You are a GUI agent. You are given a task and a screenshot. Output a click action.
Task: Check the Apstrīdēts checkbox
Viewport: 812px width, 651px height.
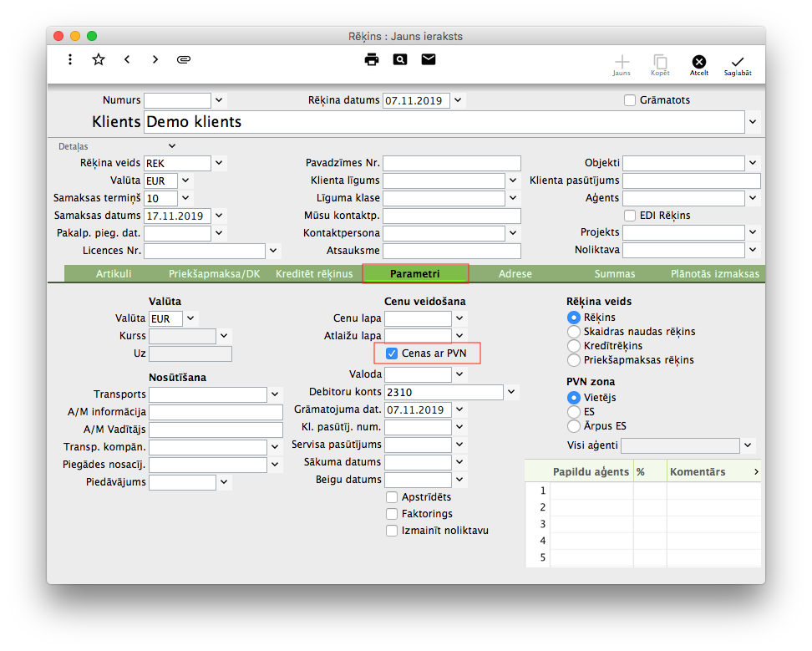[392, 497]
